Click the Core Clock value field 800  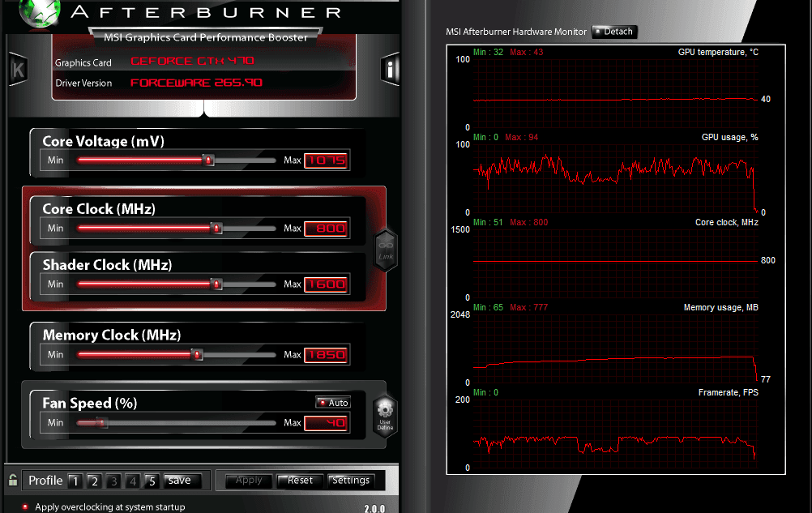(326, 229)
